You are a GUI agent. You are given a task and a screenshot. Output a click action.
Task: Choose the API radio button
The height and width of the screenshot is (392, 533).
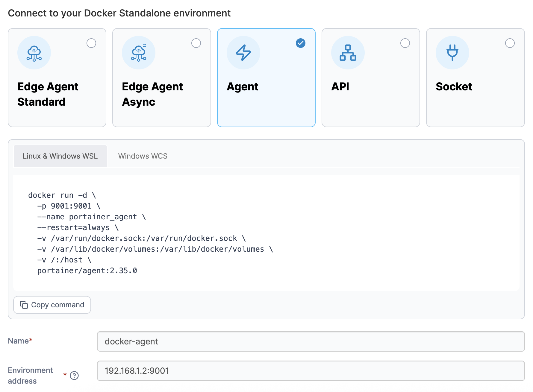coord(405,43)
